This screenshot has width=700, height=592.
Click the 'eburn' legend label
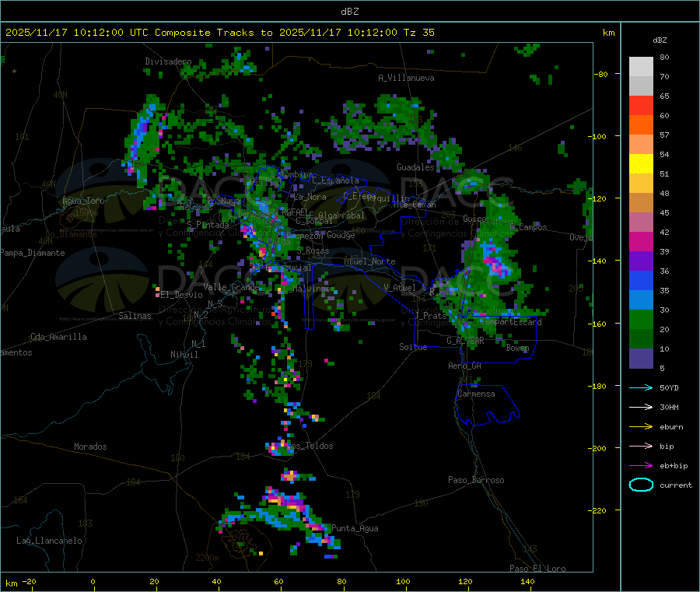671,427
